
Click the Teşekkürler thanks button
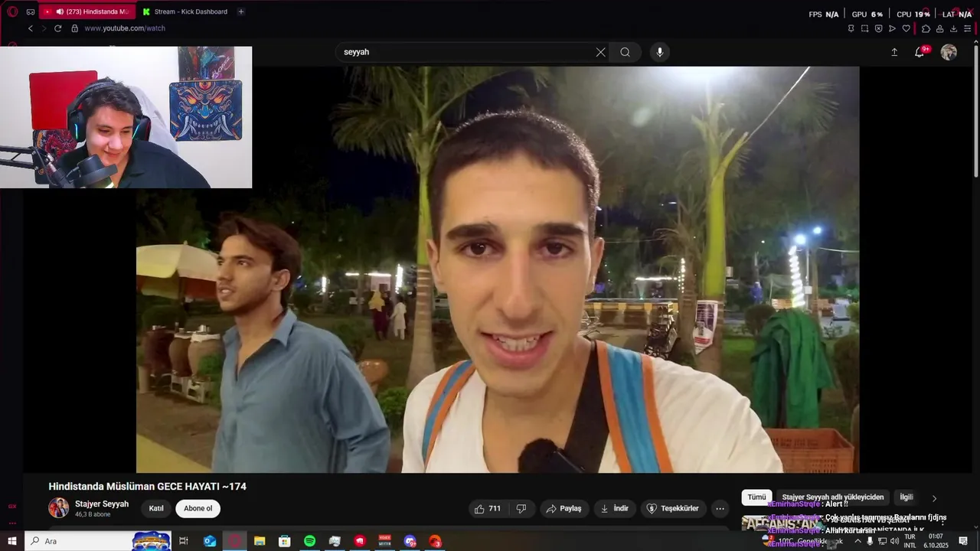pos(672,508)
